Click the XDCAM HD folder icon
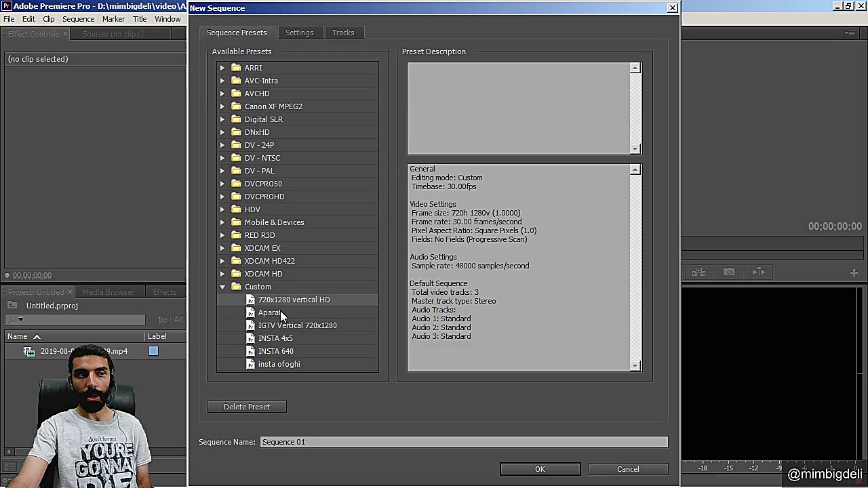The image size is (868, 488). 236,274
